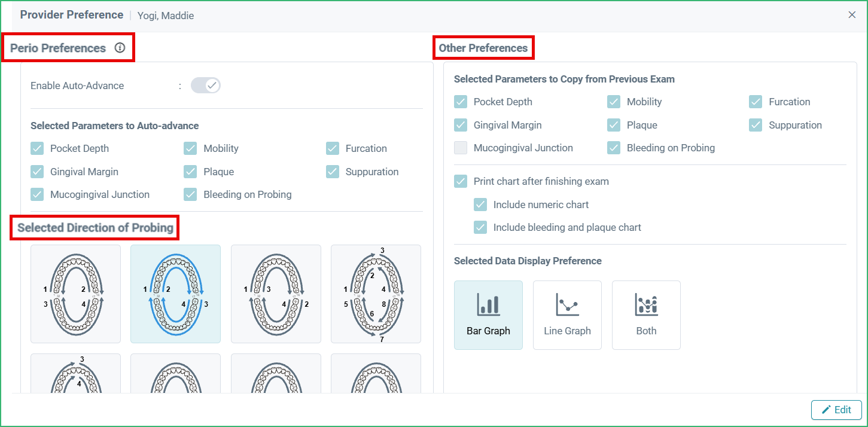
Task: Select the first probing direction pattern diagram
Action: [x=75, y=294]
